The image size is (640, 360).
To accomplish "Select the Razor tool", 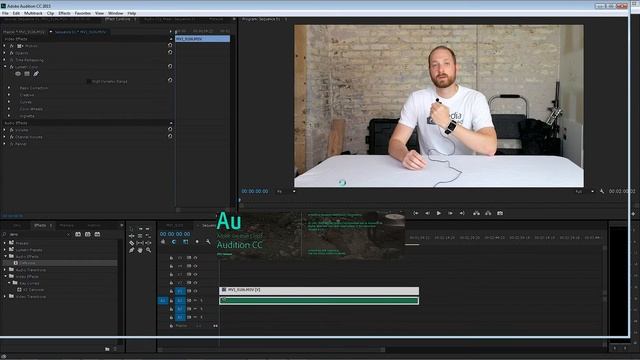I will [x=131, y=243].
